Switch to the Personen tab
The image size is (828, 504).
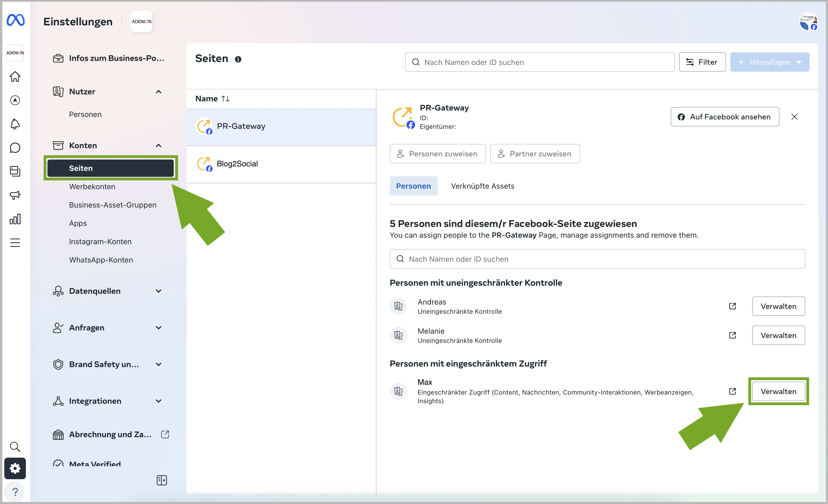pyautogui.click(x=413, y=186)
